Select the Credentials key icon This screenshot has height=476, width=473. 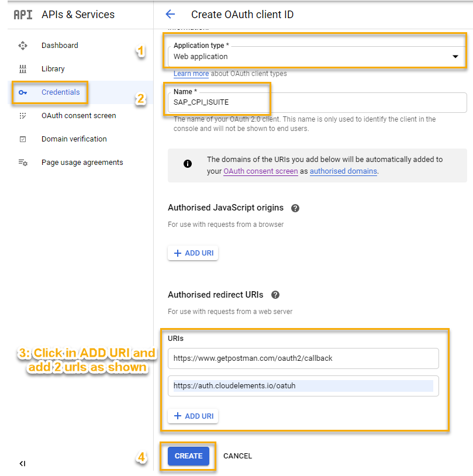[23, 92]
